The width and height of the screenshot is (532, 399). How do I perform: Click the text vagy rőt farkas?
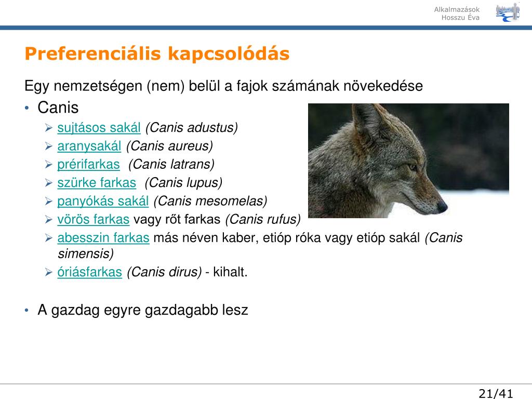[177, 220]
